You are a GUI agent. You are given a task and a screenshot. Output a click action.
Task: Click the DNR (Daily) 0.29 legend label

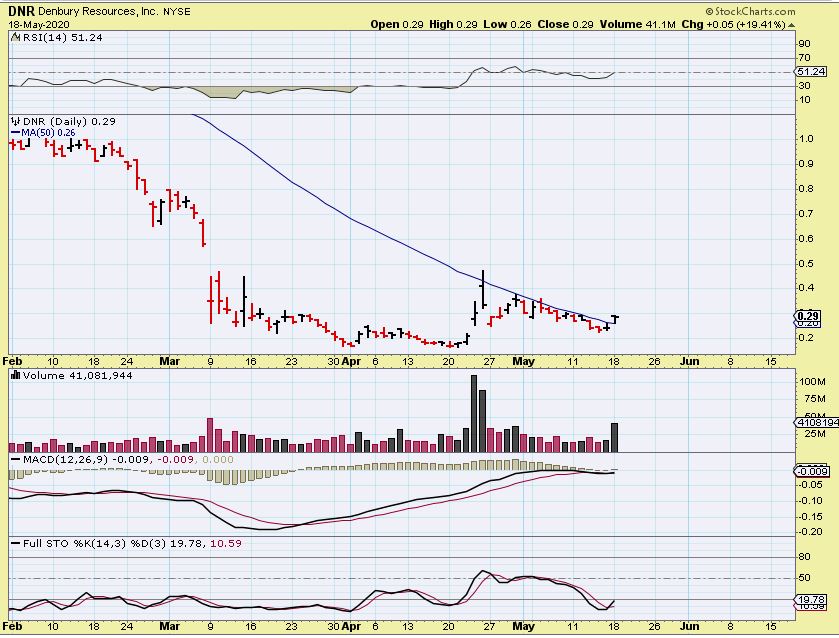[69, 121]
